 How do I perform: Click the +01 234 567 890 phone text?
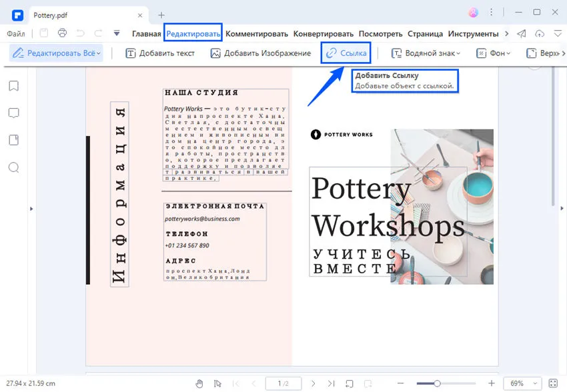[187, 245]
